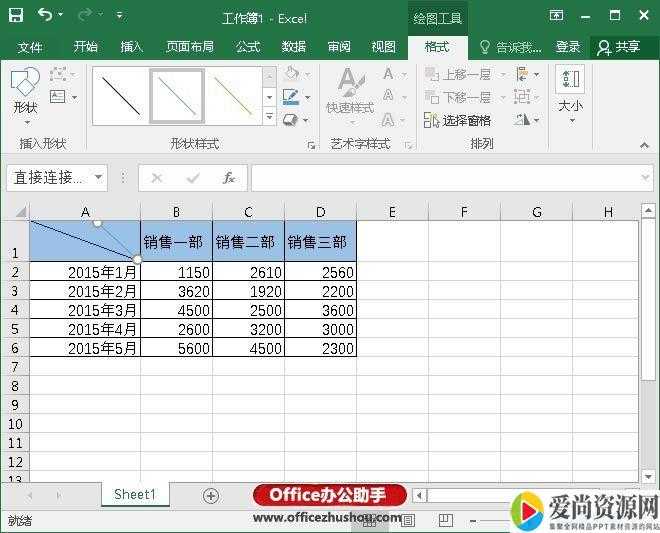Open the 公式 (Formulas) ribbon tab
Viewport: 660px width, 533px height.
coord(248,47)
